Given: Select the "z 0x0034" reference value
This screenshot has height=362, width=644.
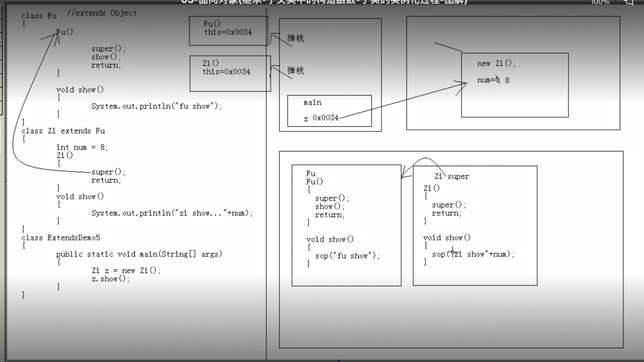Looking at the screenshot, I should point(321,118).
